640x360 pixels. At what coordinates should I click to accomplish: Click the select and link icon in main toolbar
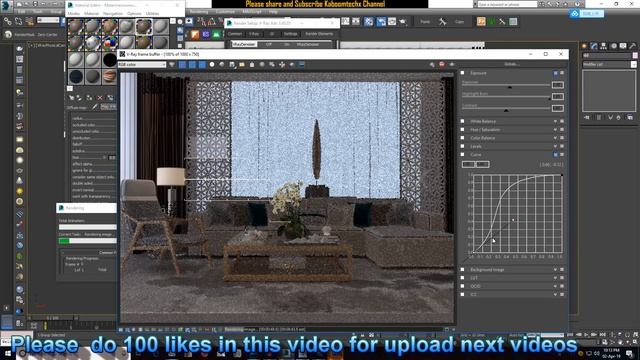coord(8,21)
